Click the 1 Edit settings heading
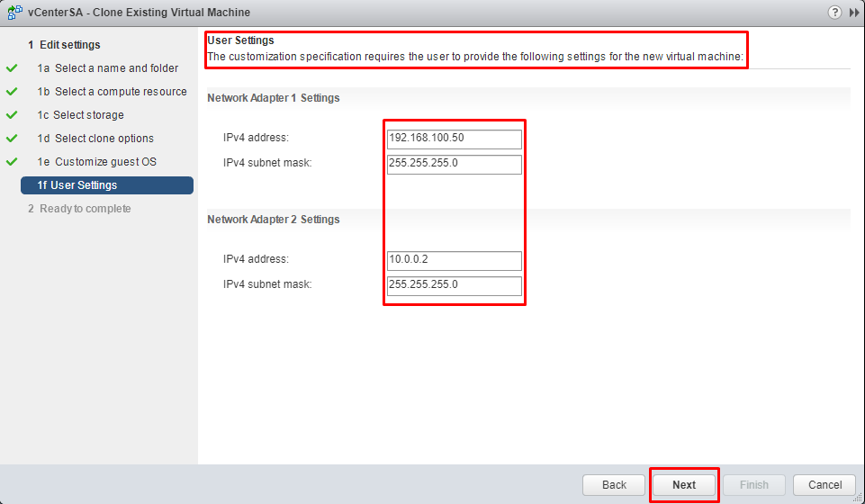The image size is (865, 504). pyautogui.click(x=64, y=45)
